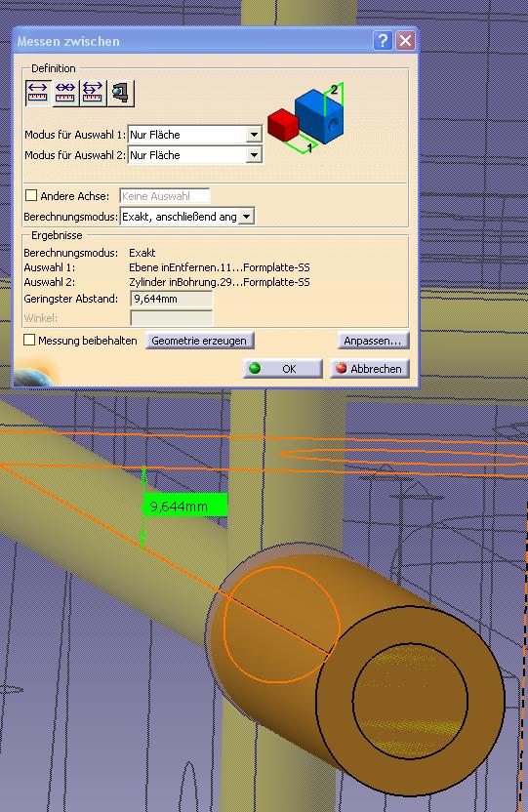Enable the Andere Achse checkbox

(31, 196)
